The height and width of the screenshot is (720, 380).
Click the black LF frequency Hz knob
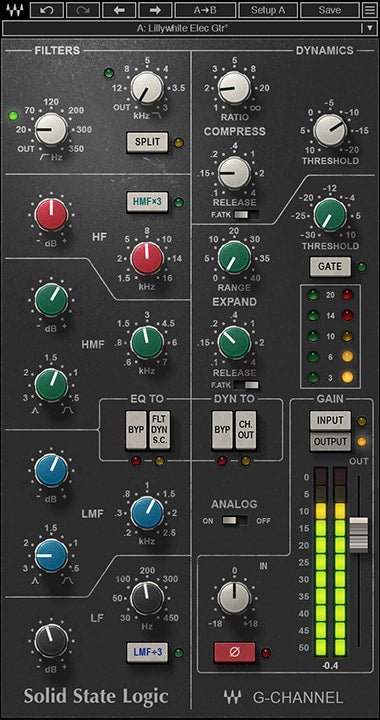pyautogui.click(x=147, y=597)
